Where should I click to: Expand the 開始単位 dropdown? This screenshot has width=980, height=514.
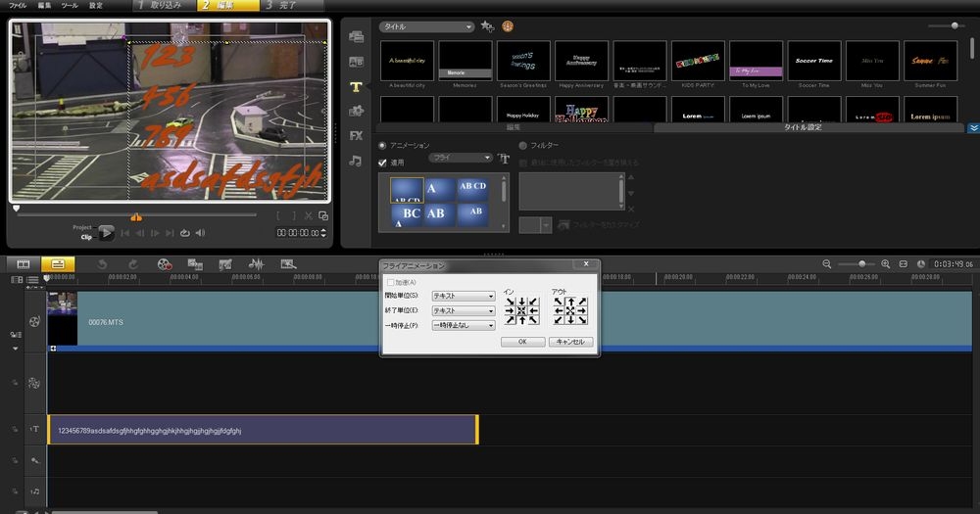[x=464, y=296]
